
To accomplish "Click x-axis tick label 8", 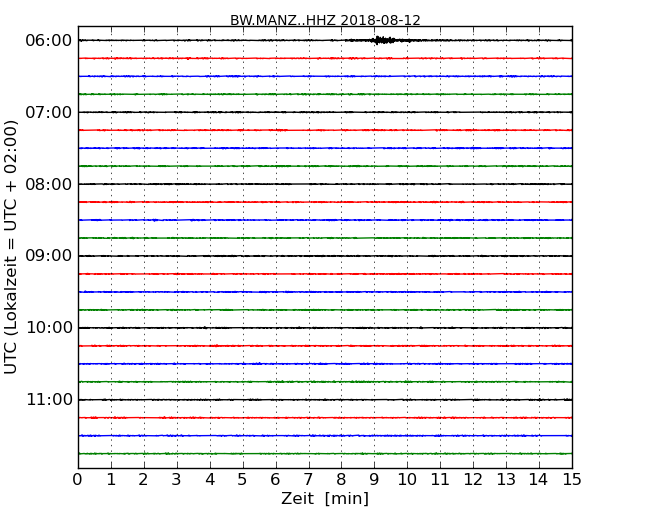I will pyautogui.click(x=341, y=480).
